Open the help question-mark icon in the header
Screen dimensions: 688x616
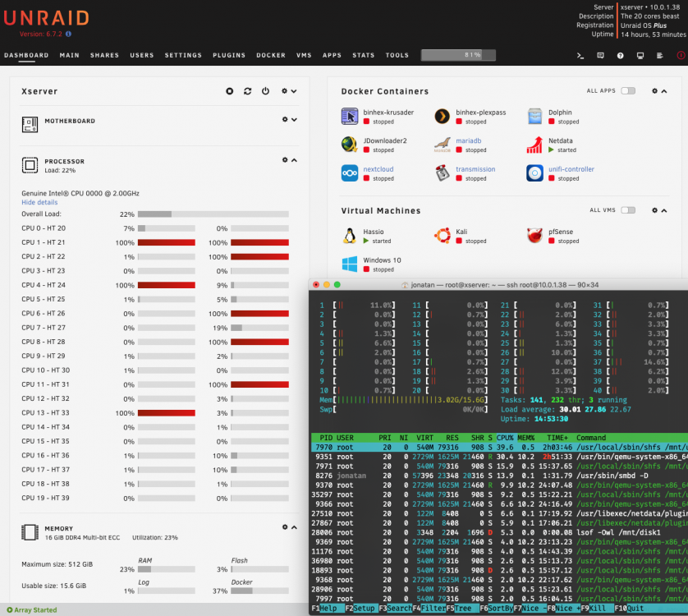(621, 55)
